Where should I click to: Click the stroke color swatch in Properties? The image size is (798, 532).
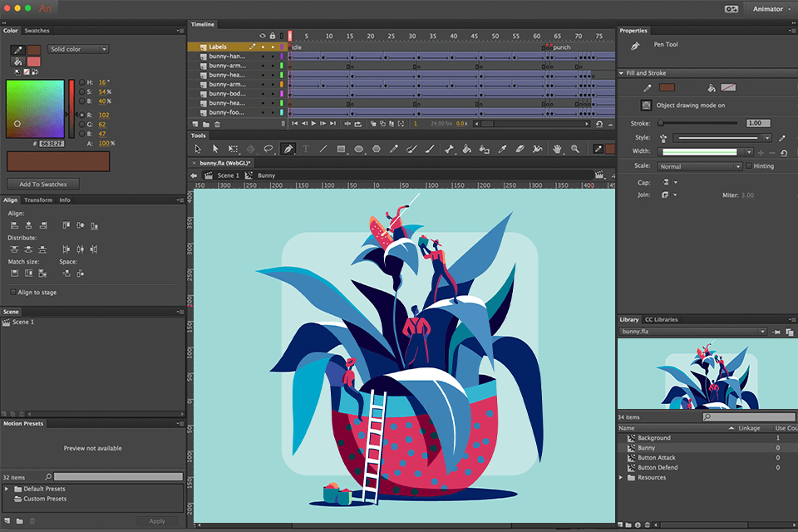click(x=667, y=87)
